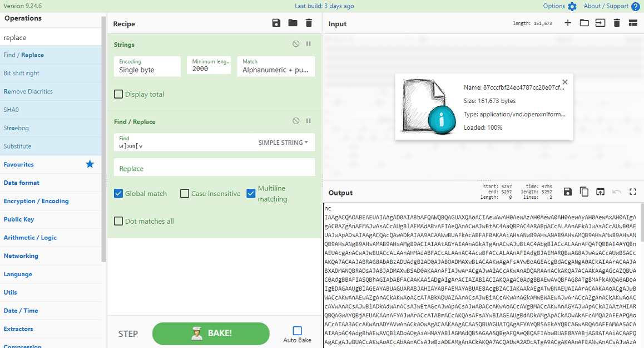The height and width of the screenshot is (348, 644).
Task: Expand the Language category
Action: point(51,274)
